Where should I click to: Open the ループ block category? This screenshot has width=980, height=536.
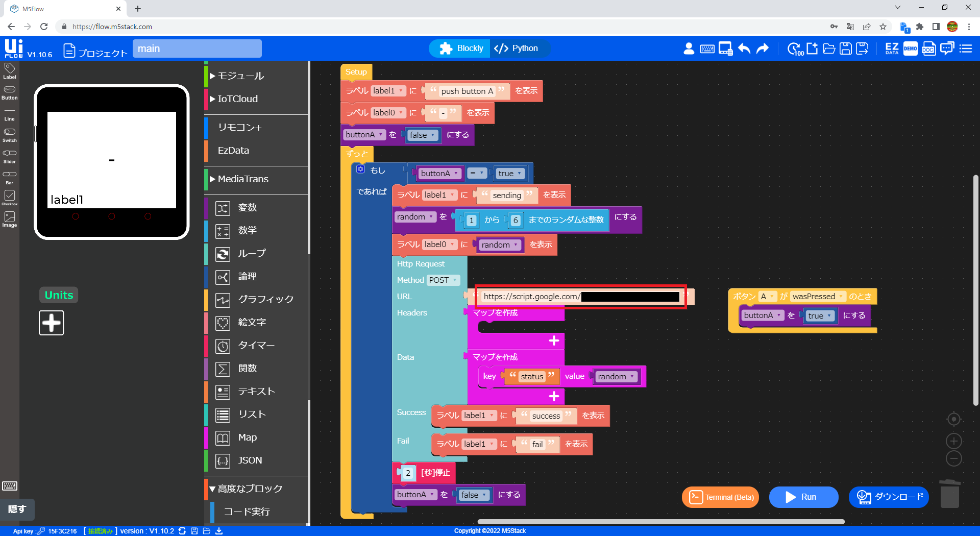pos(252,253)
